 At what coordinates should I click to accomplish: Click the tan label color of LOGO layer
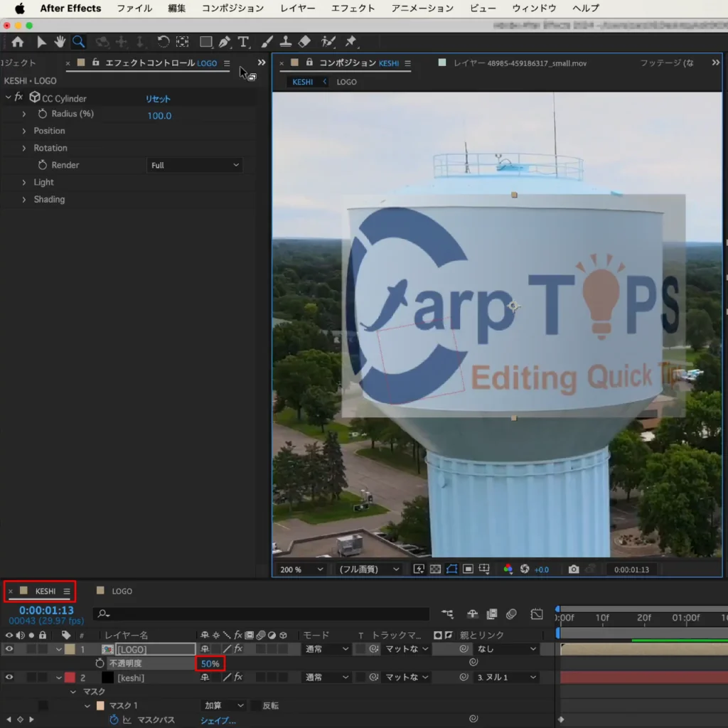pyautogui.click(x=70, y=649)
